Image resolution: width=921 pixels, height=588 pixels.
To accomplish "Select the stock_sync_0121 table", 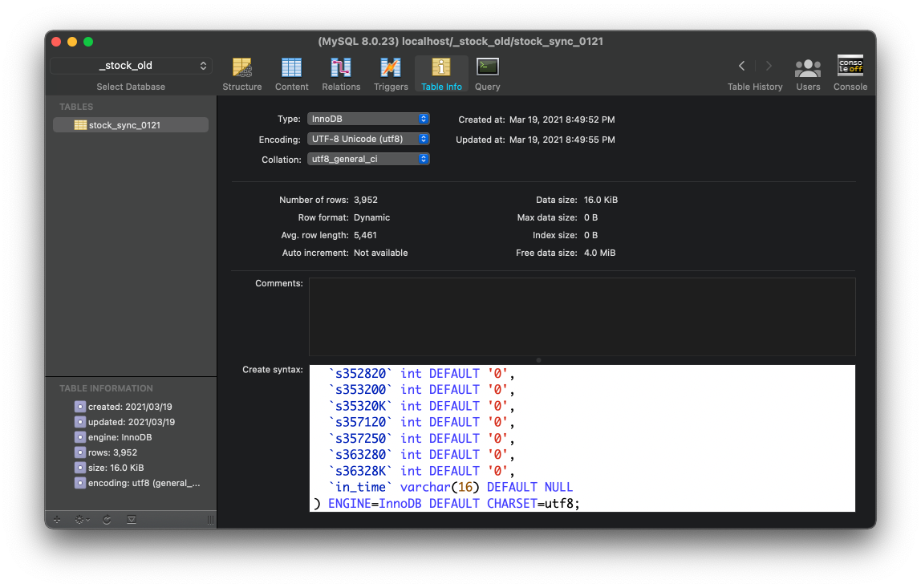I will pos(131,124).
